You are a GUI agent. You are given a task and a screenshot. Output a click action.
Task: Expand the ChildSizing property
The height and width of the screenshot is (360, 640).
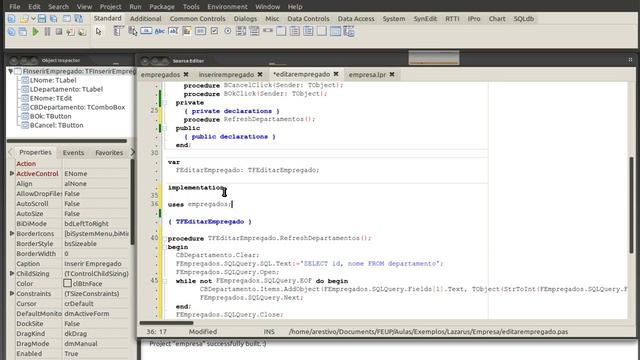pyautogui.click(x=12, y=273)
